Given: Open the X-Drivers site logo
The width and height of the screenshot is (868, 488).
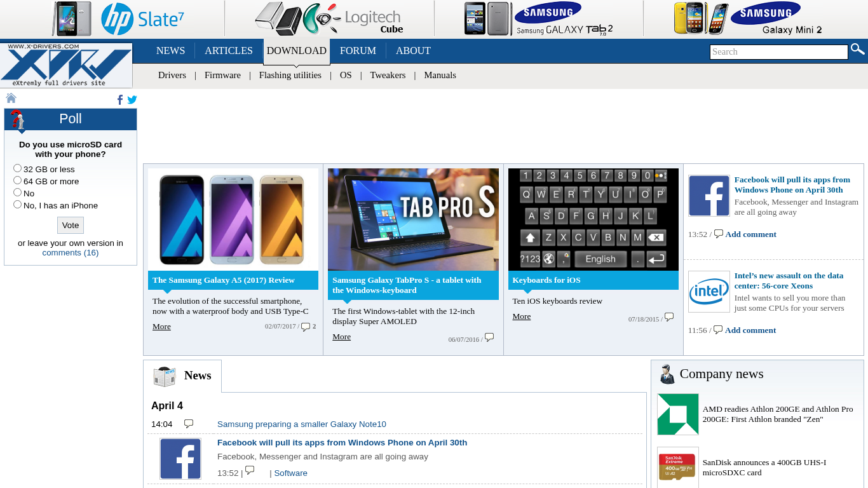Looking at the screenshot, I should point(66,65).
